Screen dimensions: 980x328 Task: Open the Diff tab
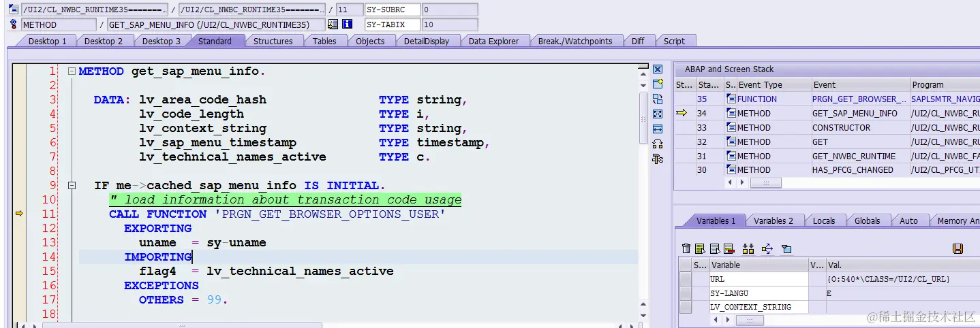click(638, 41)
